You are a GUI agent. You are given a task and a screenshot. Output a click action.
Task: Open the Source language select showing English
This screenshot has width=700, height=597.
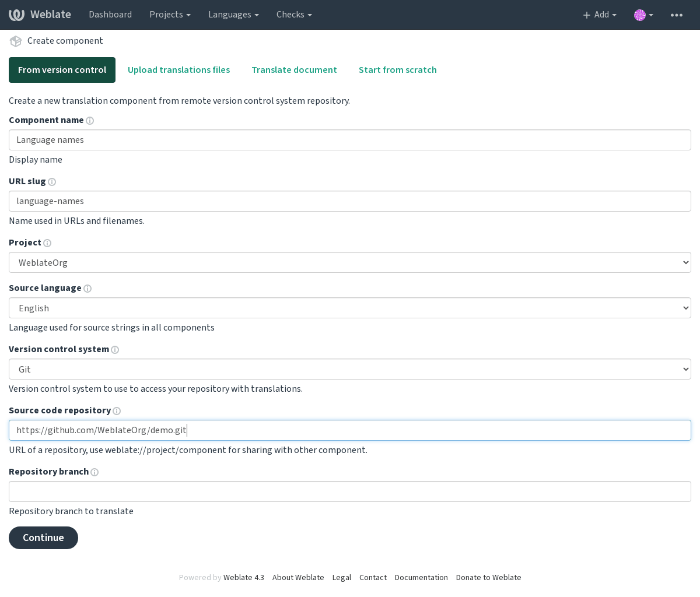tap(350, 308)
